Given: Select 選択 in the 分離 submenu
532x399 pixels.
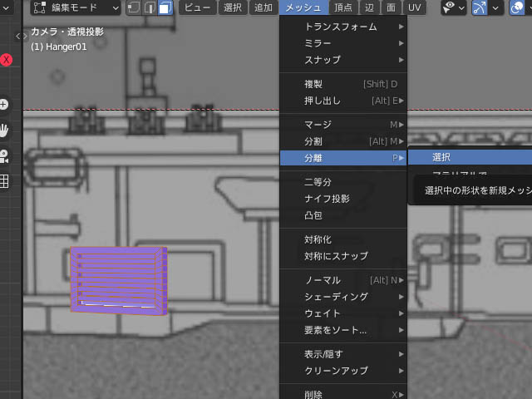Looking at the screenshot, I should click(x=470, y=157).
